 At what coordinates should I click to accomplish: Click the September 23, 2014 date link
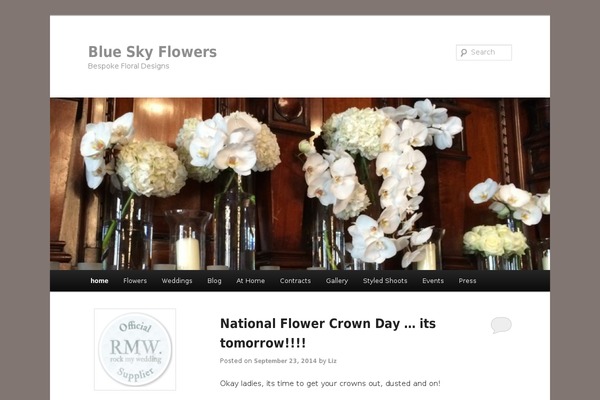(x=285, y=361)
